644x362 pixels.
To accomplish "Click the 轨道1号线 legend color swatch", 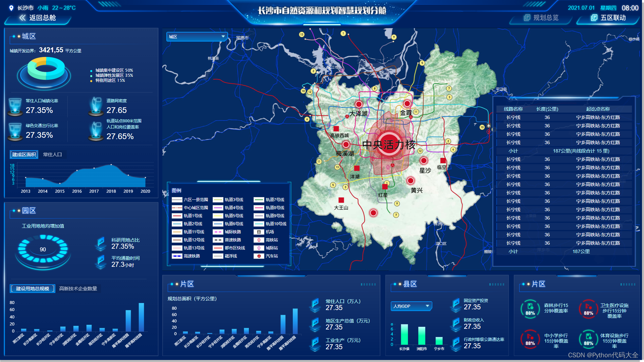I will 177,216.
